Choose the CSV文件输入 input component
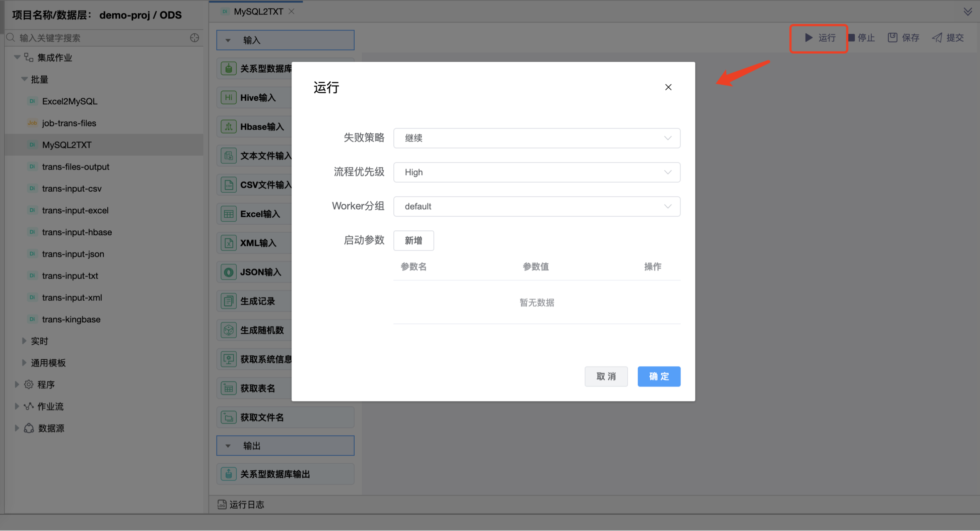This screenshot has width=980, height=531. pyautogui.click(x=228, y=184)
